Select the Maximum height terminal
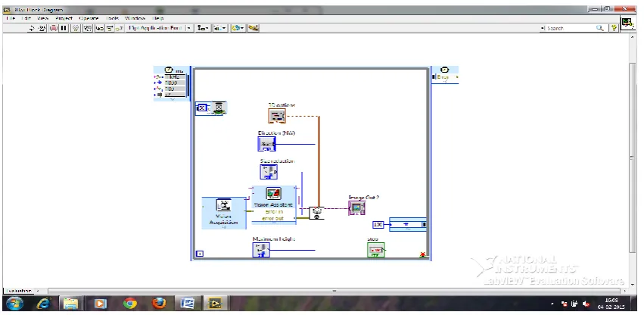The height and width of the screenshot is (315, 644). (x=261, y=250)
